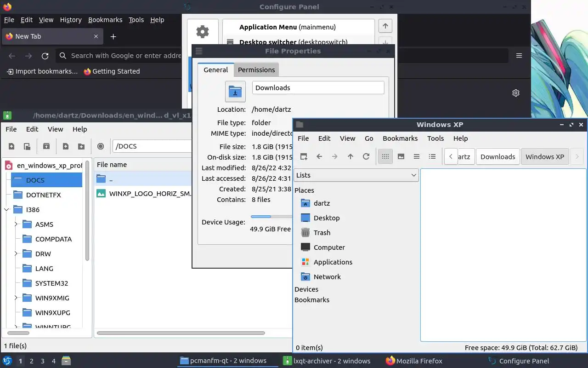Click the path bar left scroll chevron
Image resolution: width=588 pixels, height=368 pixels.
point(451,156)
